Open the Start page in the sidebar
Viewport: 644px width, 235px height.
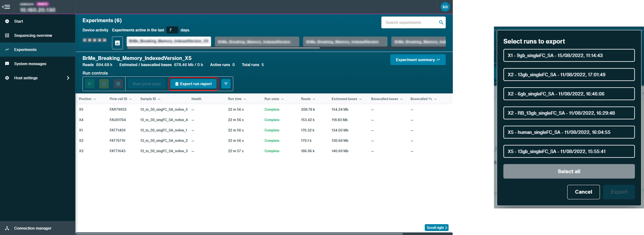pyautogui.click(x=37, y=21)
